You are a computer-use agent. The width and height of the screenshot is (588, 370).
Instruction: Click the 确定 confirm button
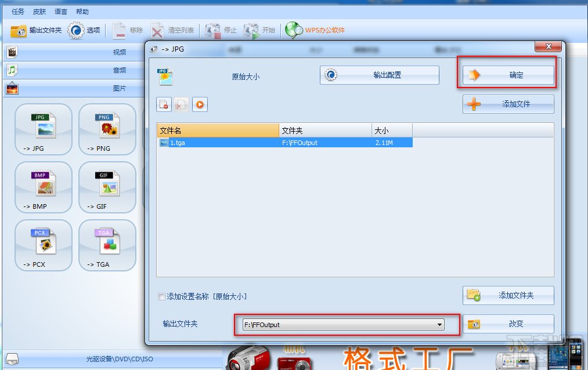coord(507,75)
